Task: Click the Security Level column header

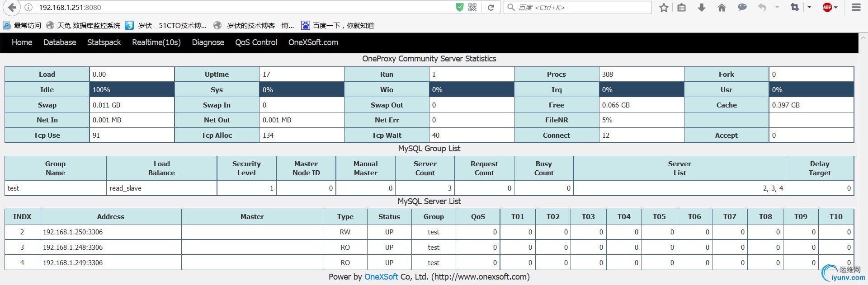Action: click(246, 168)
